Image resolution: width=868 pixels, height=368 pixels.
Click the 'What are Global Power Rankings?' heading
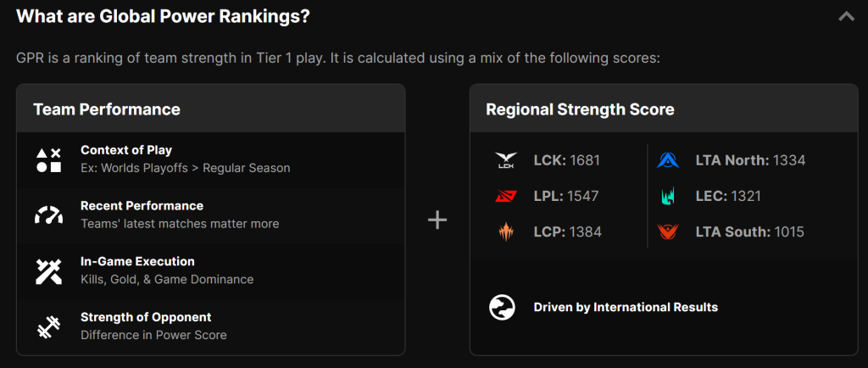163,17
